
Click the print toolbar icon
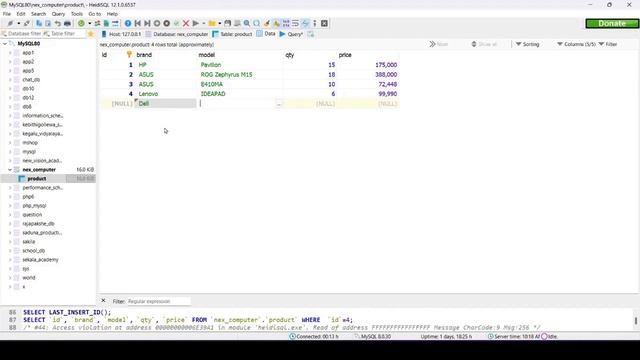[67, 23]
